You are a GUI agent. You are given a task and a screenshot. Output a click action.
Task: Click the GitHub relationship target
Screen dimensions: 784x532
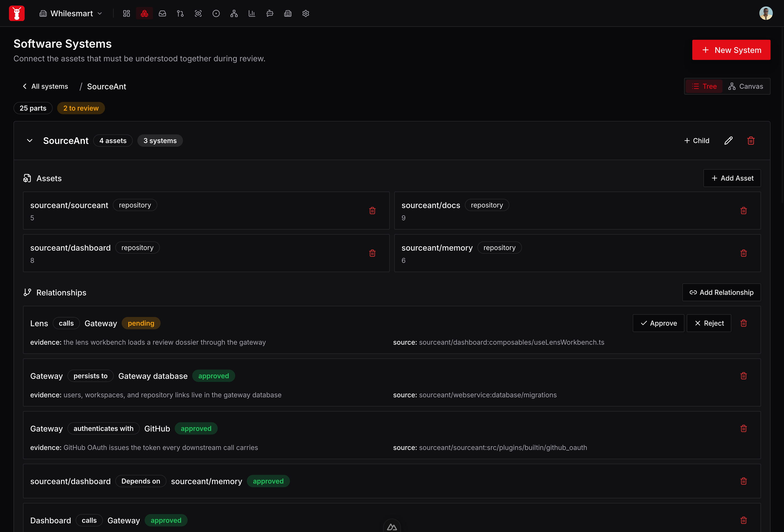[157, 428]
